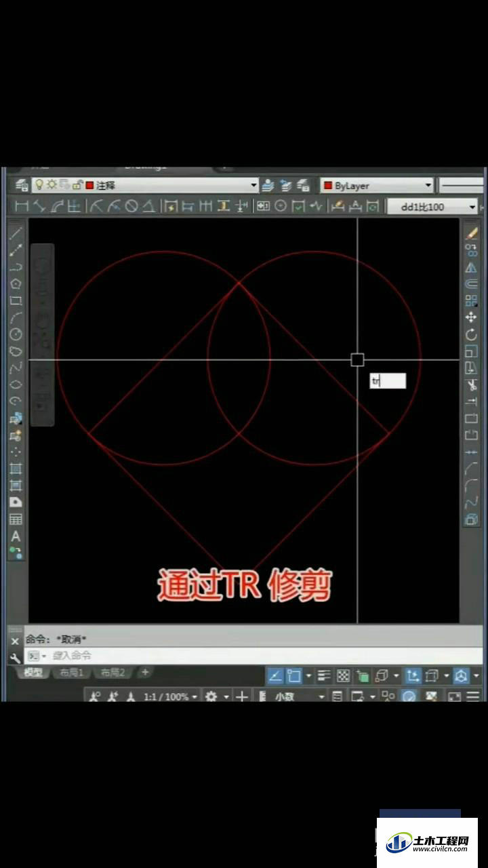Select the Chamfer modify tool
Viewport: 488px width, 868px height.
pyautogui.click(x=472, y=469)
